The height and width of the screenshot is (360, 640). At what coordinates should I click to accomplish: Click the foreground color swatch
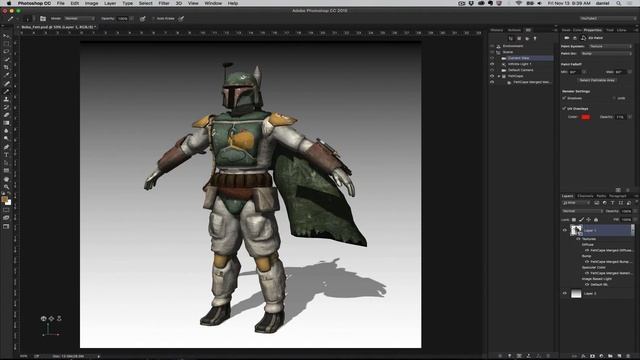tap(4, 199)
